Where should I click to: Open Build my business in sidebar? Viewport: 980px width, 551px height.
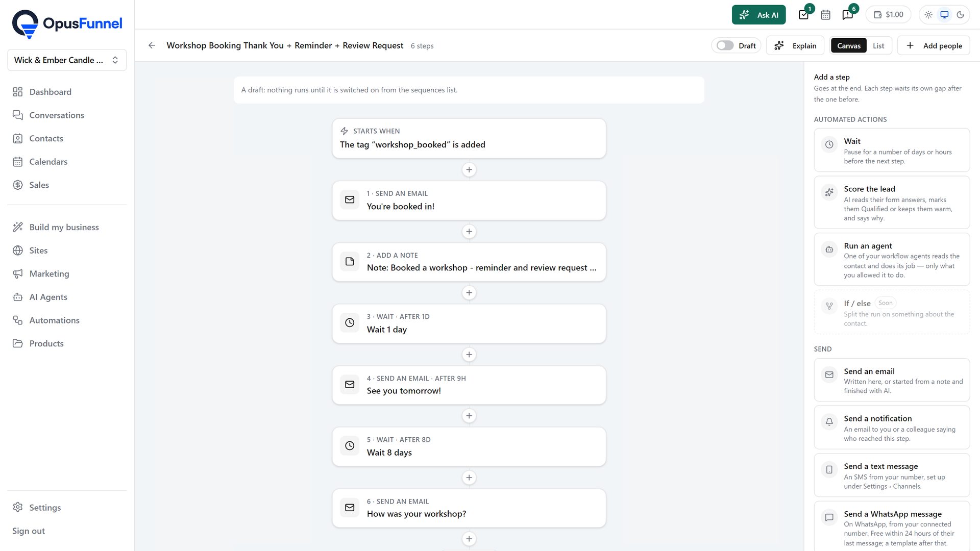pyautogui.click(x=67, y=227)
